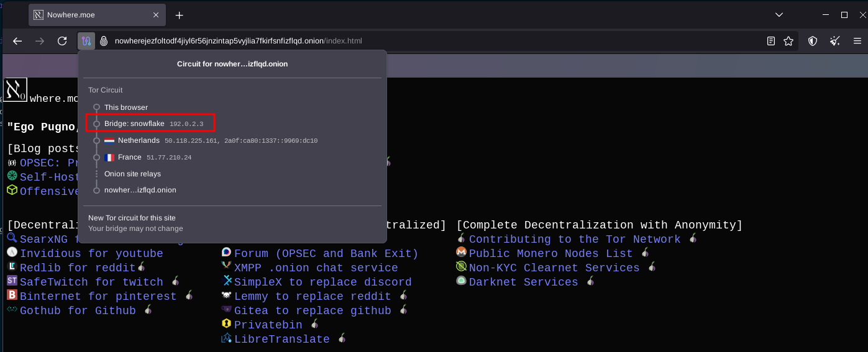
Task: Click the onion icon after SafeTwitch
Action: [176, 281]
